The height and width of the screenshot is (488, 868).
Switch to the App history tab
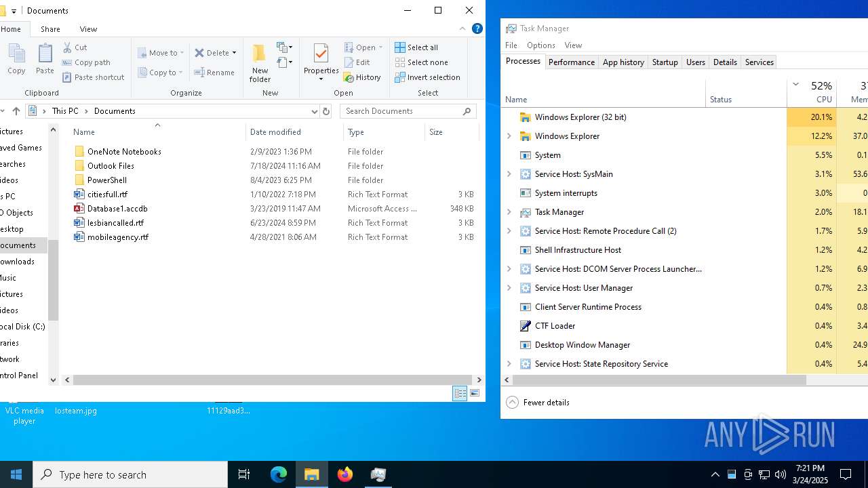tap(623, 62)
